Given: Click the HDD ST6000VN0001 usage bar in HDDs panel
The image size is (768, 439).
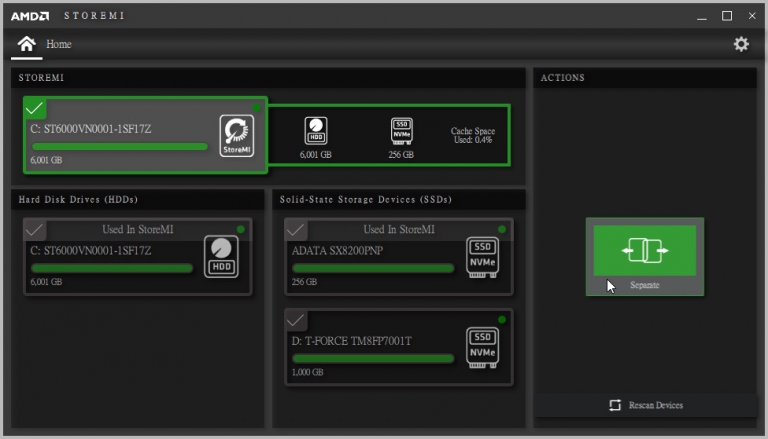Looking at the screenshot, I should tap(112, 268).
